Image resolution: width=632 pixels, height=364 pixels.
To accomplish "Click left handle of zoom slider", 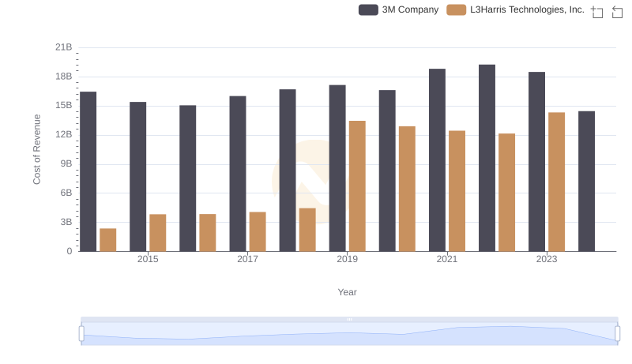I will click(x=81, y=333).
